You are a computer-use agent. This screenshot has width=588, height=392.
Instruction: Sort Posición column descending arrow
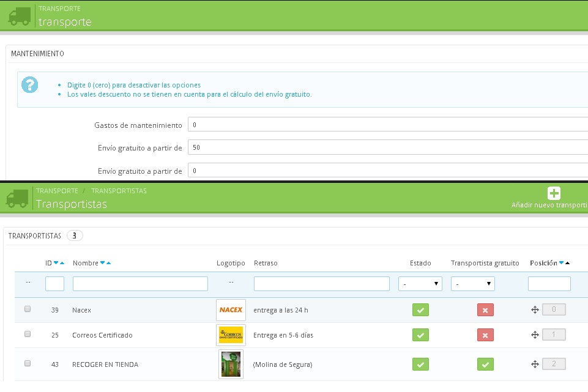pos(561,263)
